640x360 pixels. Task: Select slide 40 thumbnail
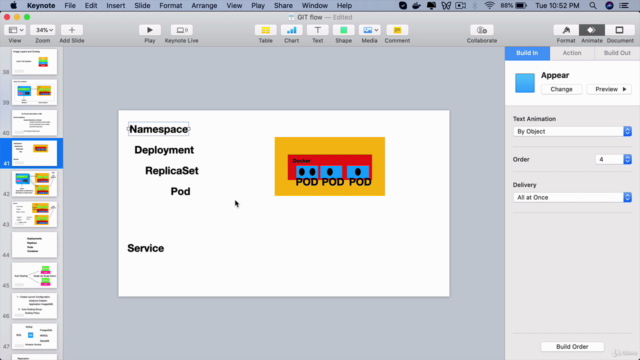[34, 123]
